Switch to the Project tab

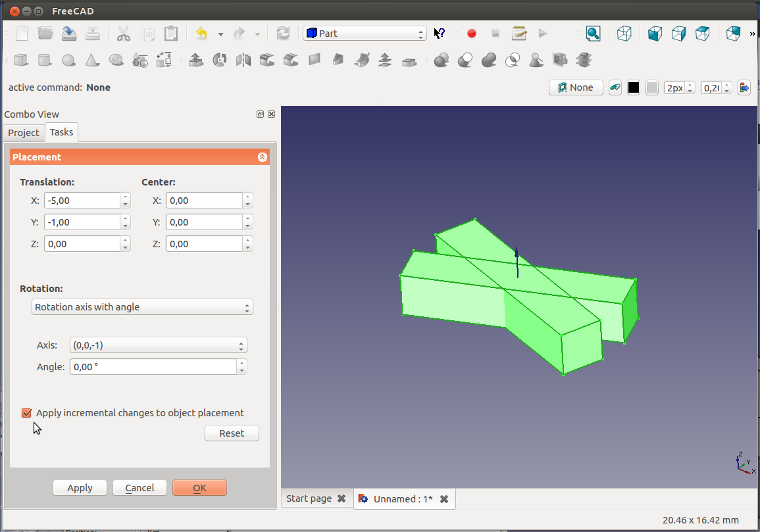pyautogui.click(x=24, y=133)
